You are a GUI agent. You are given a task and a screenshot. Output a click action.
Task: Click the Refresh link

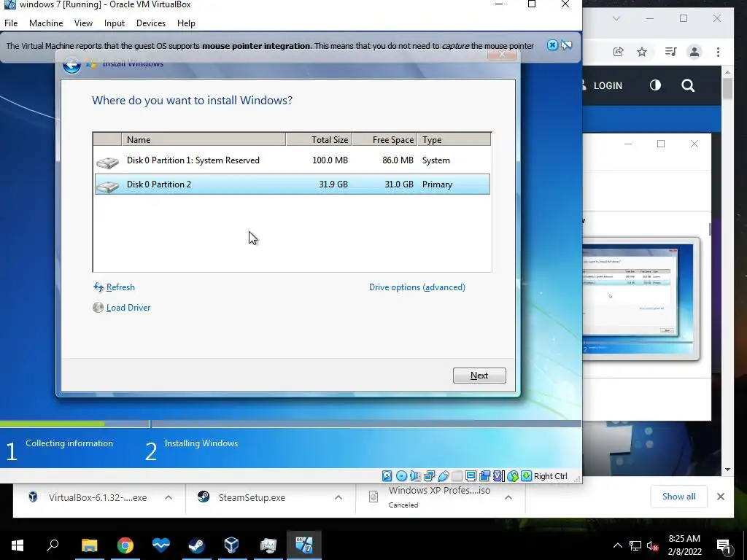click(x=120, y=287)
